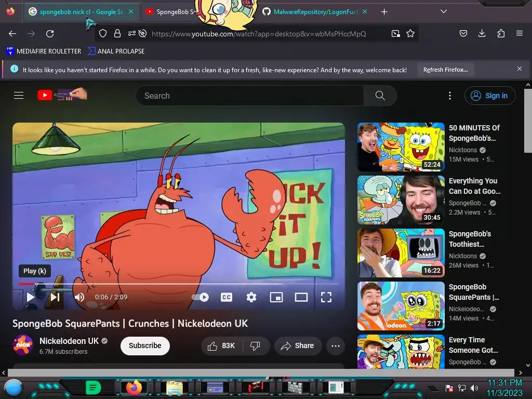Open picture-in-picture icon in address bar
Image resolution: width=532 pixels, height=399 pixels.
click(x=395, y=34)
